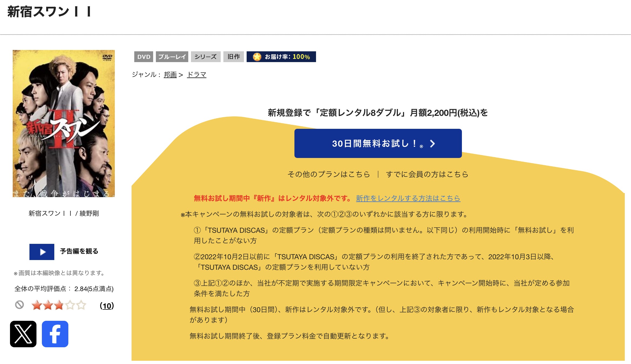The width and height of the screenshot is (631, 364).
Task: Rate the movie four stars
Action: [x=70, y=305]
